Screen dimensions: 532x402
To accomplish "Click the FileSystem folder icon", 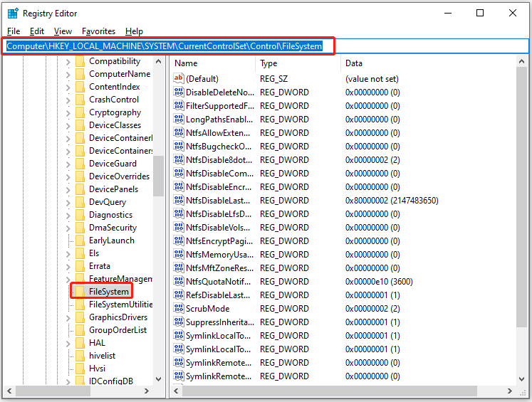I will 80,292.
